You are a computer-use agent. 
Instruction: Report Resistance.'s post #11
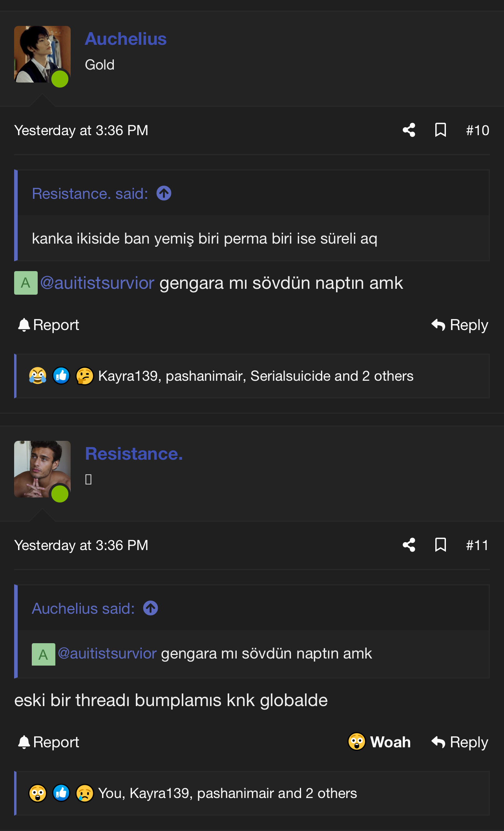pos(49,742)
